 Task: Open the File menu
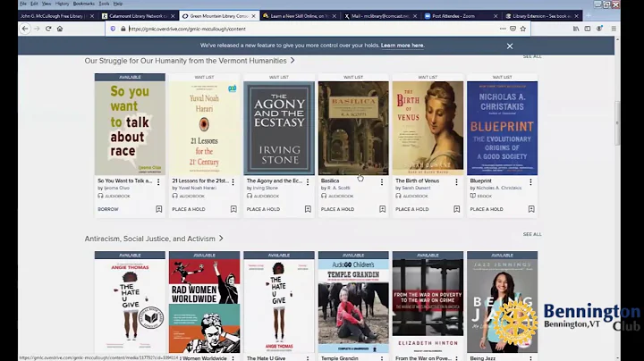(23, 4)
